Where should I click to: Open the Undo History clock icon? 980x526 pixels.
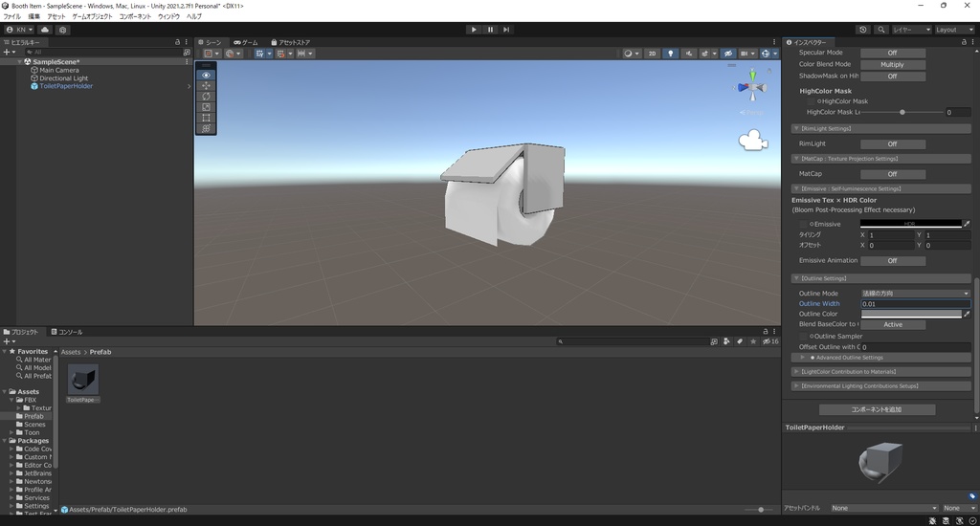863,30
